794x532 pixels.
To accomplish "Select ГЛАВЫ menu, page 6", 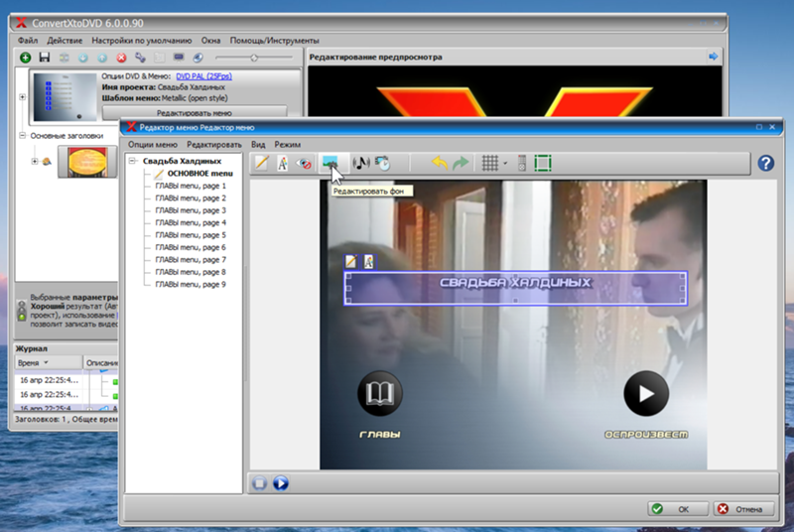I will pyautogui.click(x=191, y=247).
